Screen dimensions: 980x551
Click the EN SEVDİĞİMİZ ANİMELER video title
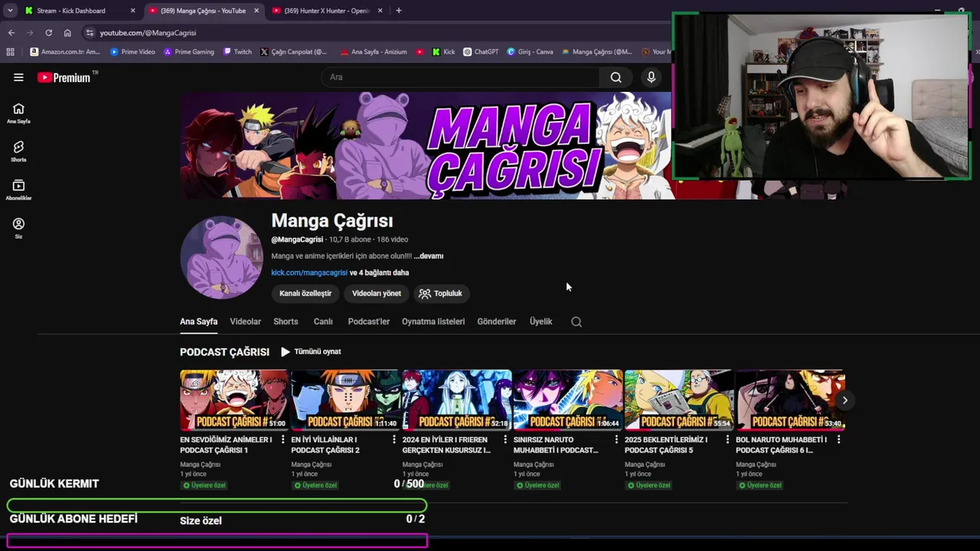pyautogui.click(x=226, y=445)
